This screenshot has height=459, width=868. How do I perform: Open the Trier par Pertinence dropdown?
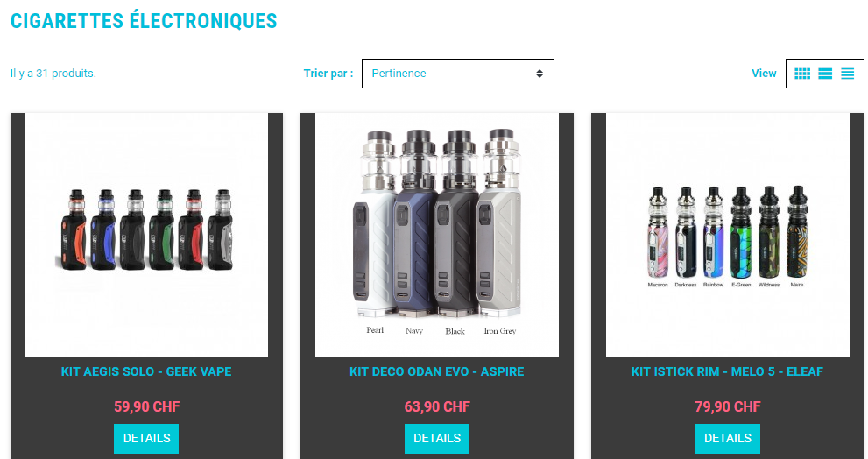coord(458,74)
